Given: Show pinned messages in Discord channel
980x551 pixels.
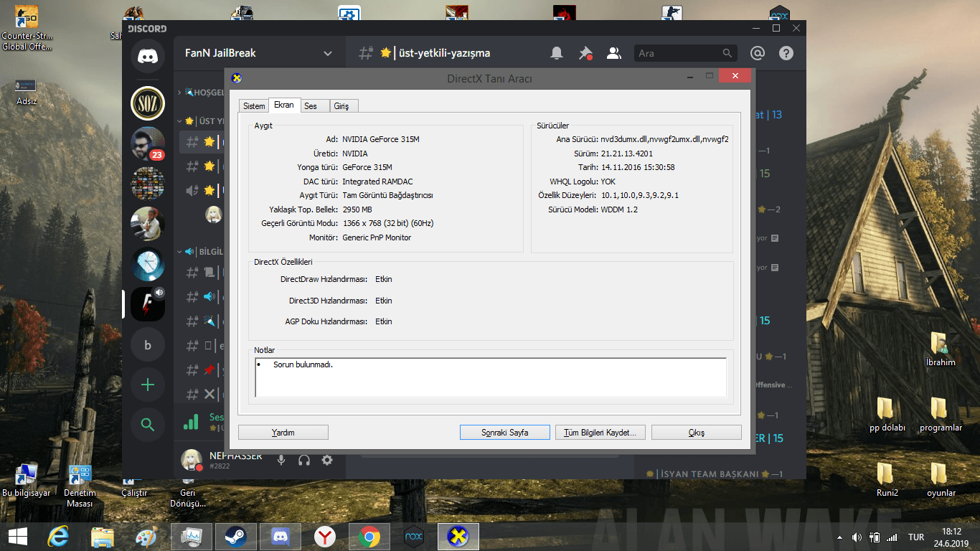Looking at the screenshot, I should tap(585, 53).
